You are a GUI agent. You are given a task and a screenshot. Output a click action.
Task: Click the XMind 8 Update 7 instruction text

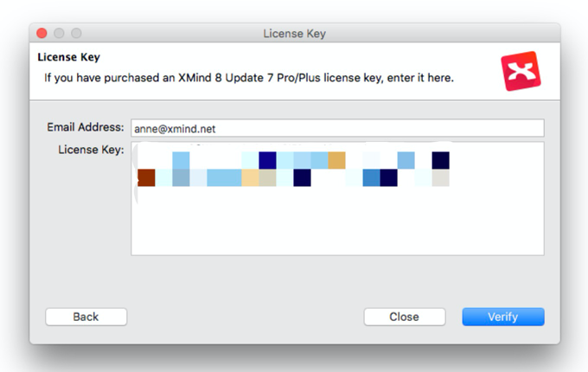point(249,78)
